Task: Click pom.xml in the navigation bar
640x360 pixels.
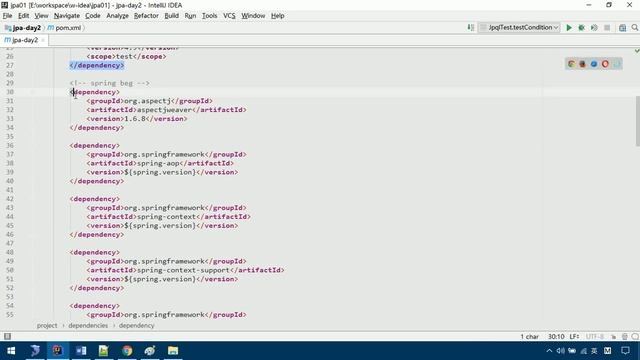Action: pyautogui.click(x=65, y=28)
